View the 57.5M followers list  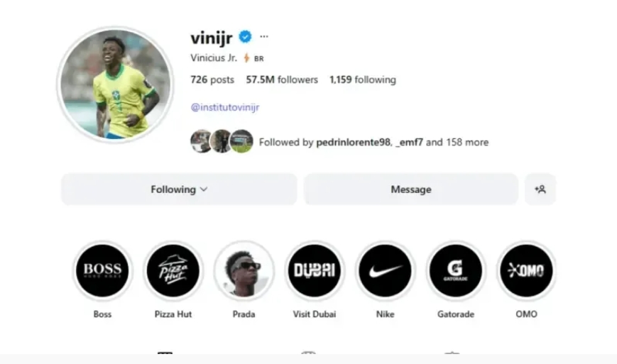pyautogui.click(x=282, y=80)
